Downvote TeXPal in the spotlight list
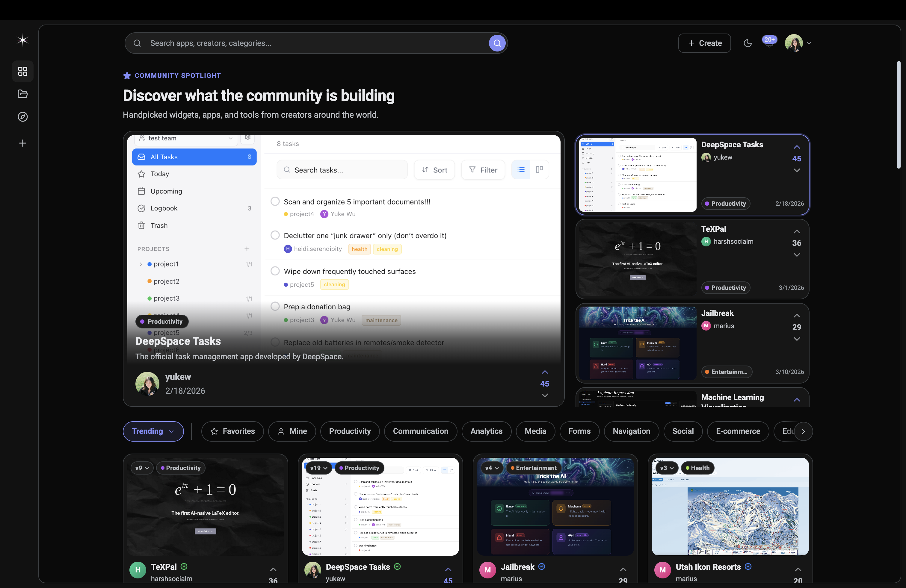The width and height of the screenshot is (906, 588). click(x=797, y=255)
